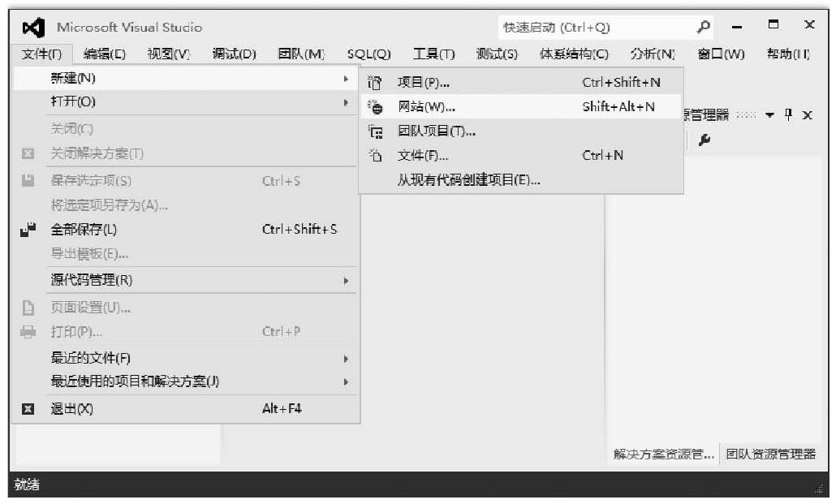Screen dimensions: 836x504
Task: Open the 工具(T) menu
Action: [433, 54]
